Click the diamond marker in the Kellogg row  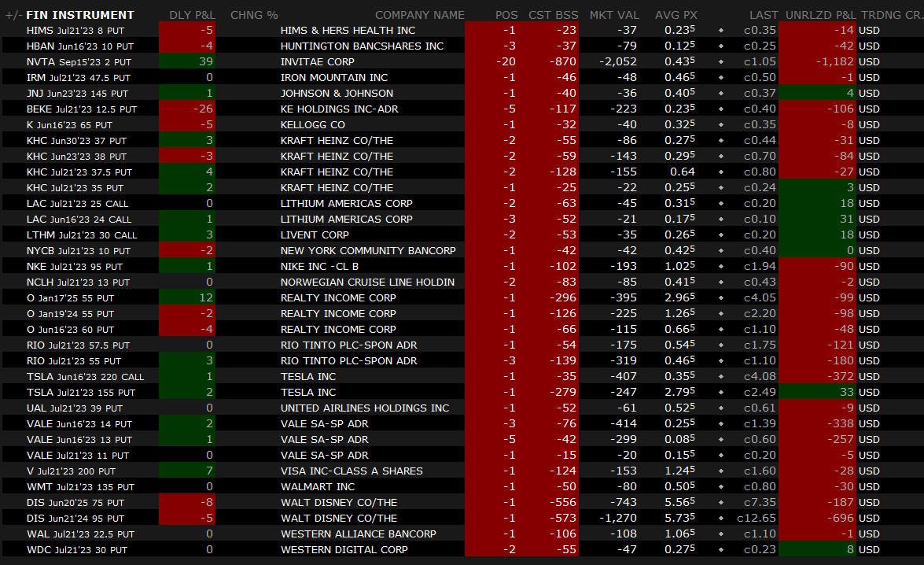point(720,125)
